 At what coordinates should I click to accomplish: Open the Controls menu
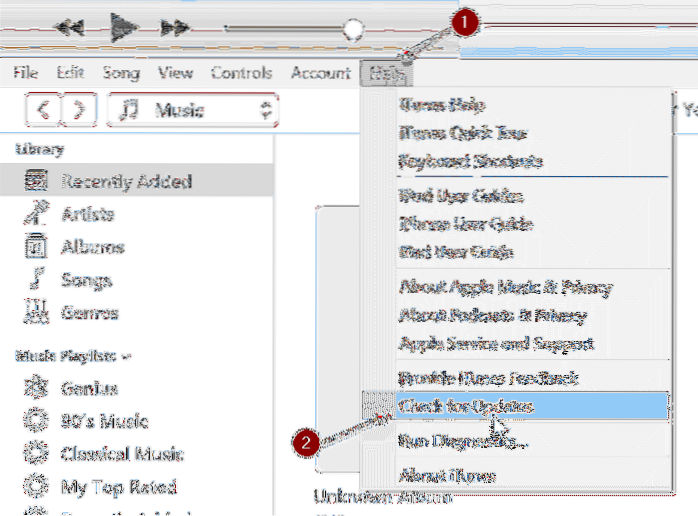click(241, 73)
